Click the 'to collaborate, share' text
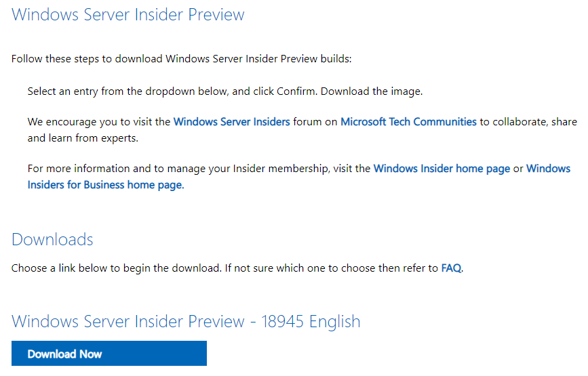Image resolution: width=588 pixels, height=376 pixels. pyautogui.click(x=528, y=122)
